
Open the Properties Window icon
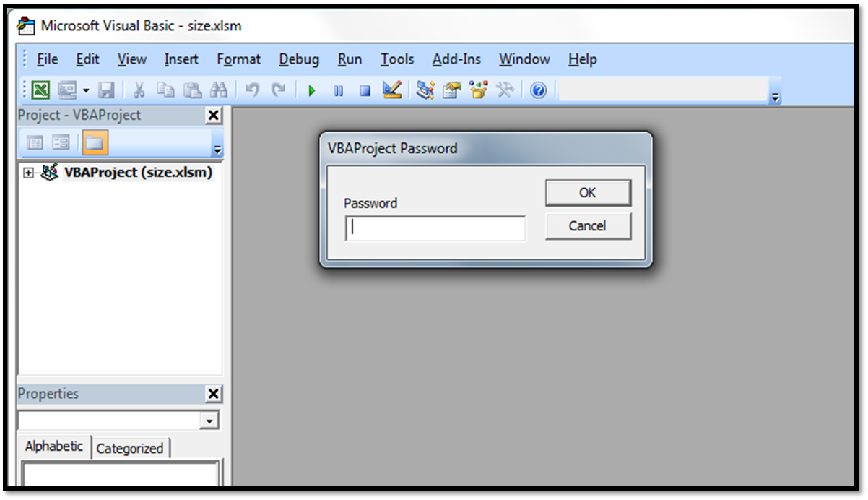[x=451, y=90]
